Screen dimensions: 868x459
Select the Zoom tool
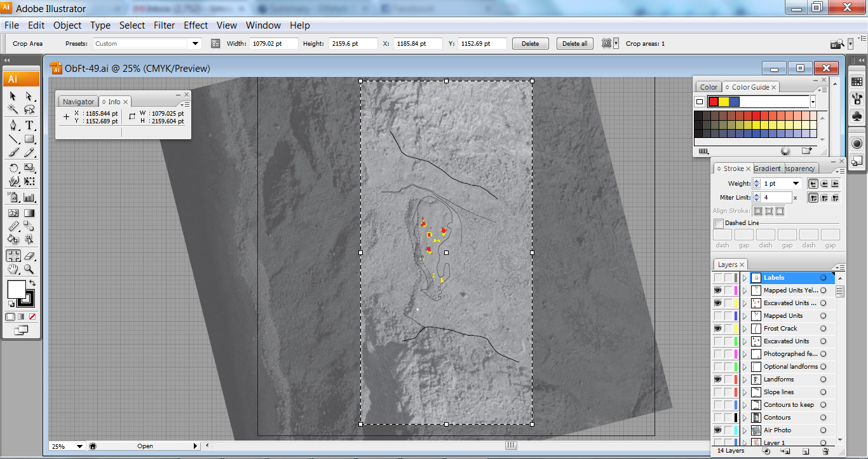pyautogui.click(x=29, y=269)
